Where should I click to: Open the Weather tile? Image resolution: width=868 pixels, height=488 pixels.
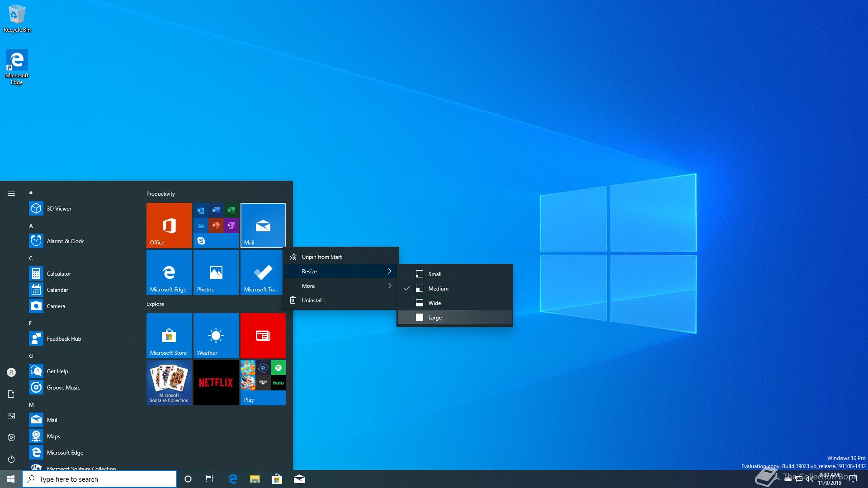(x=216, y=335)
